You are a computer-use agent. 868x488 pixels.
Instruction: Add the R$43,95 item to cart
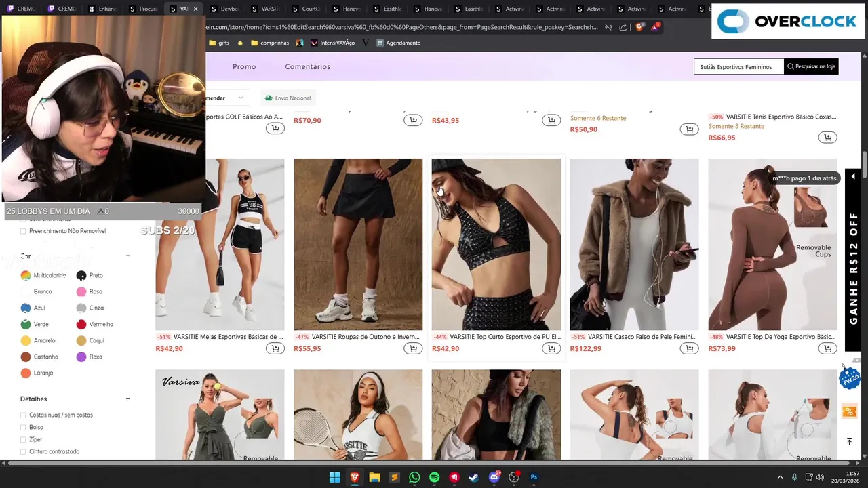[551, 120]
